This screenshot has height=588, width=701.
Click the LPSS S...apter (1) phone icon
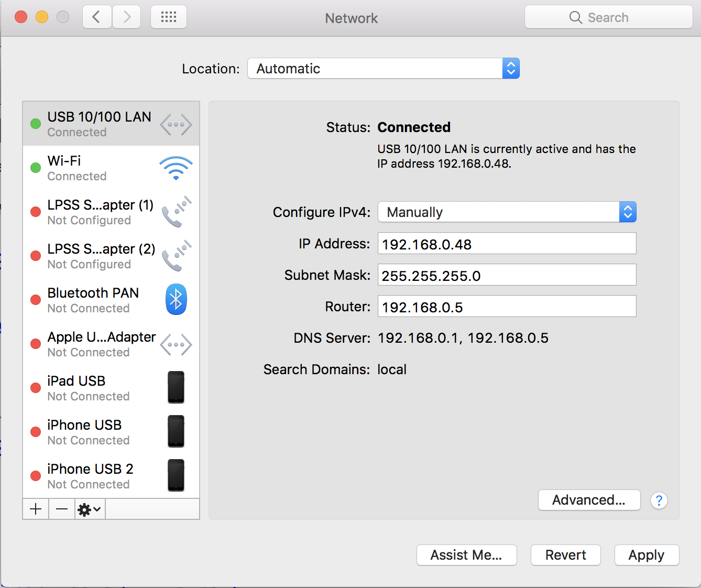(177, 212)
